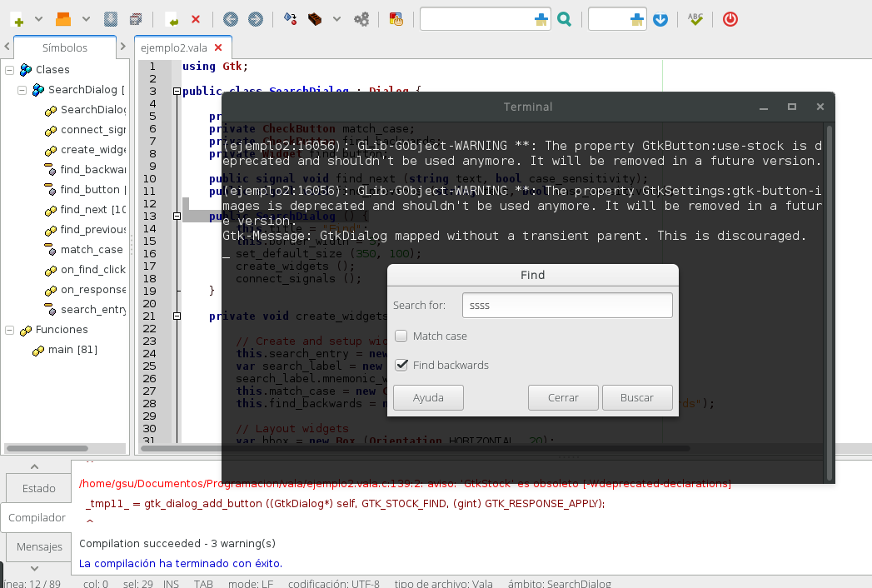Compile the file with the Compile icon
Image resolution: width=872 pixels, height=588 pixels.
[289, 18]
